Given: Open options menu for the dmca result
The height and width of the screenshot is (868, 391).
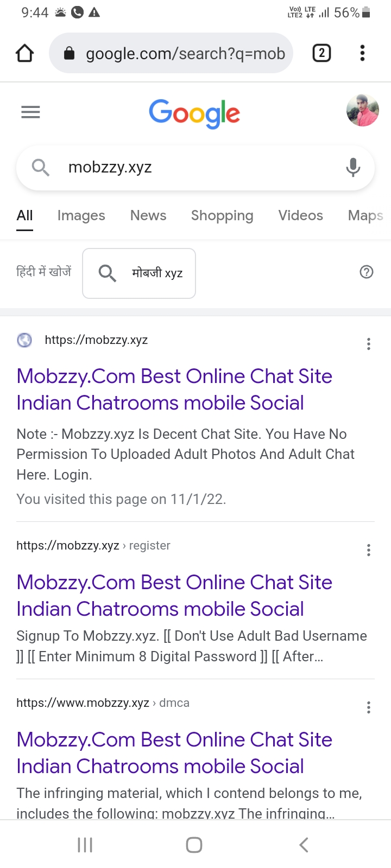Looking at the screenshot, I should click(369, 707).
